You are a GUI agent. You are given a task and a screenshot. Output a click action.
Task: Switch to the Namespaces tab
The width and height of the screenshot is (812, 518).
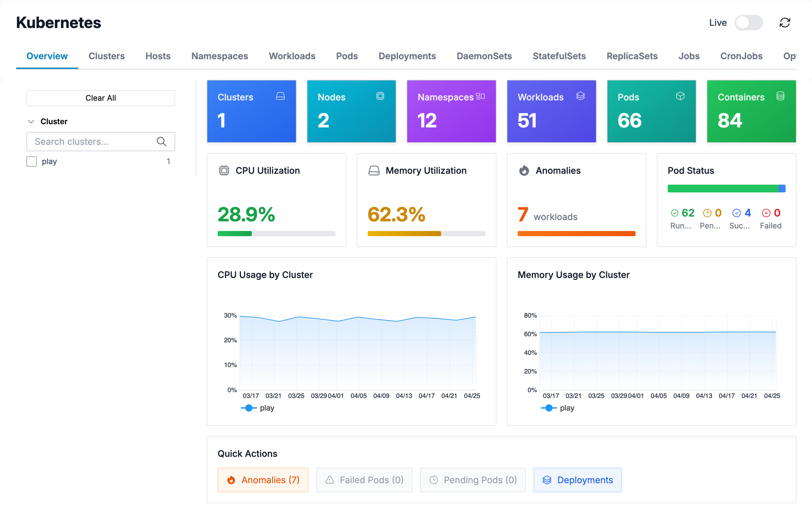(220, 56)
